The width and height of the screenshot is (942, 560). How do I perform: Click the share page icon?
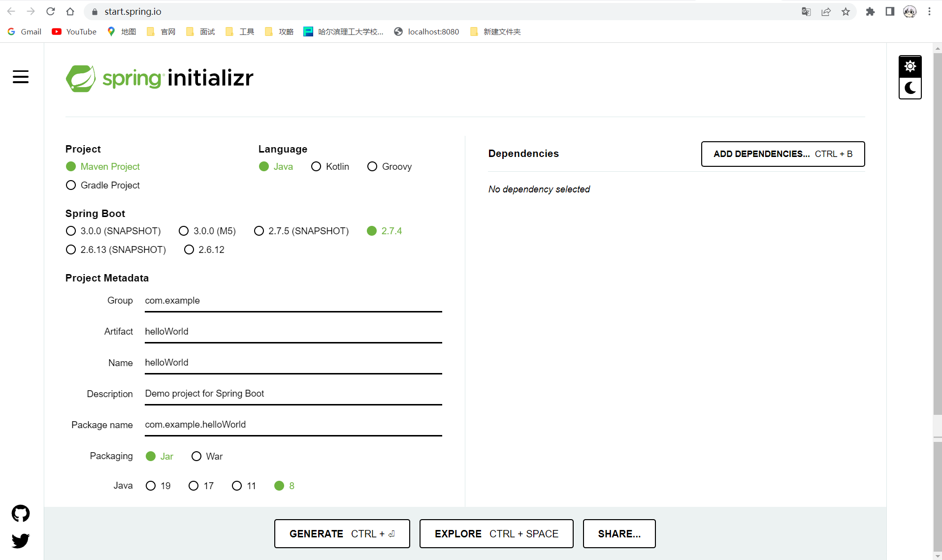pos(826,11)
